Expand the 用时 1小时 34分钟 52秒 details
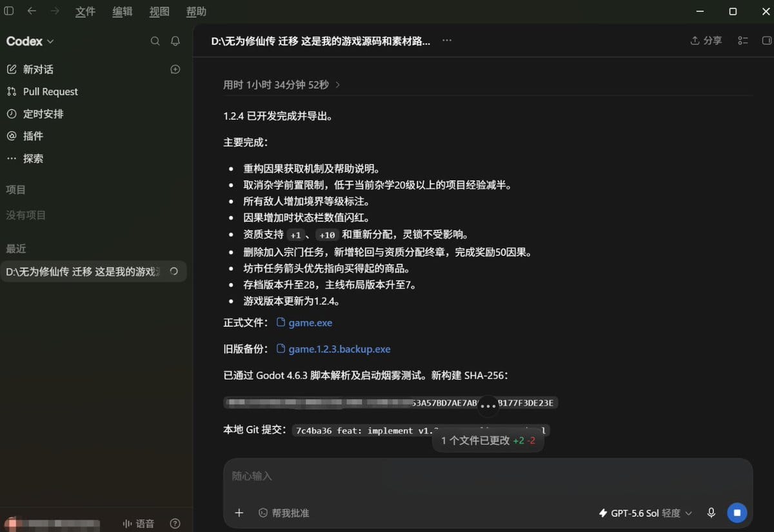 (x=282, y=84)
